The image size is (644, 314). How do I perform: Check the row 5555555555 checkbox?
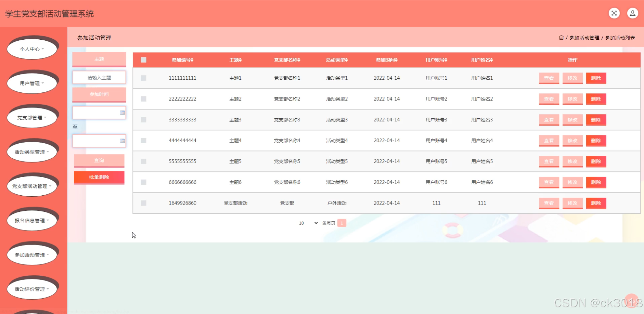click(144, 161)
